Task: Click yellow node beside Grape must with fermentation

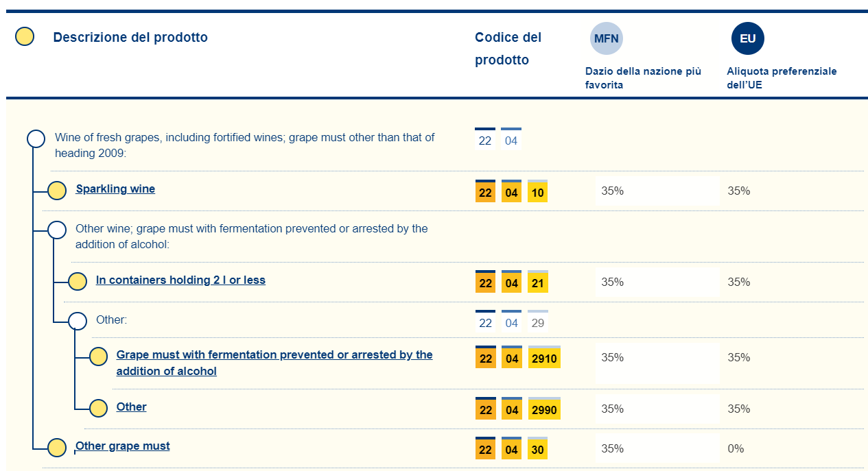Action: click(x=99, y=357)
